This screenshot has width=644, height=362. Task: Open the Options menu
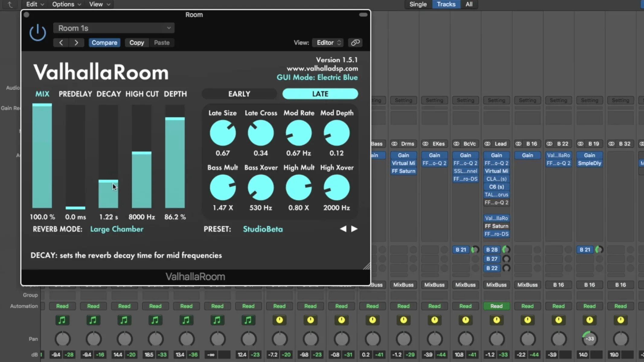click(x=66, y=4)
